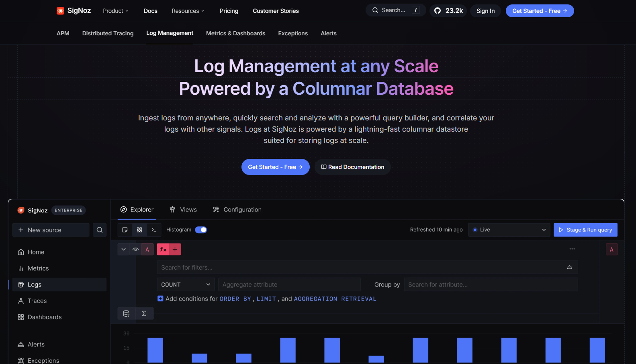The width and height of the screenshot is (636, 364).
Task: Focus the Aggregate attribute field
Action: tap(289, 285)
